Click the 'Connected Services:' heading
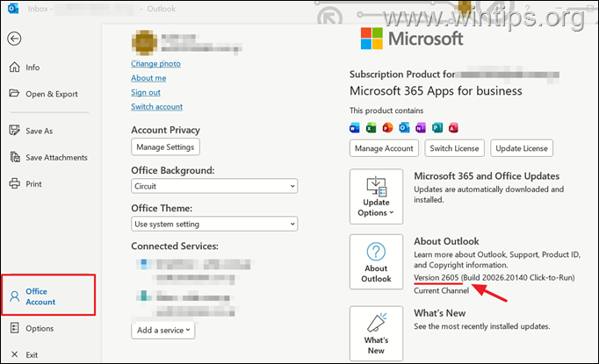The image size is (599, 364). (x=175, y=246)
